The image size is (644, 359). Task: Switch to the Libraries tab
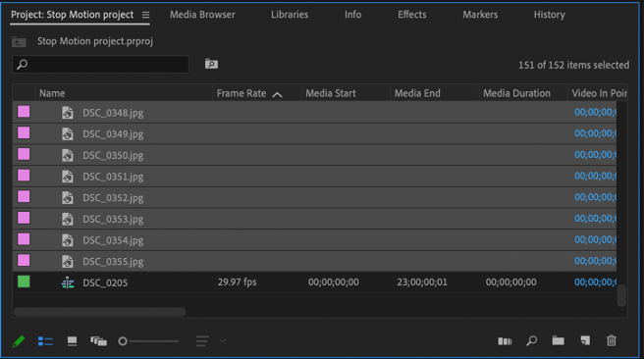pos(290,15)
